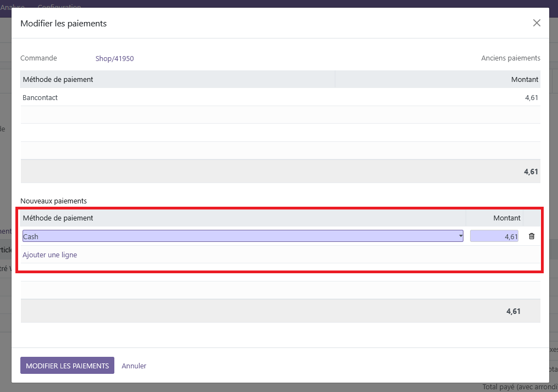Click the amount field in the Cash row
Screen dimensions: 558x392
pyautogui.click(x=494, y=236)
